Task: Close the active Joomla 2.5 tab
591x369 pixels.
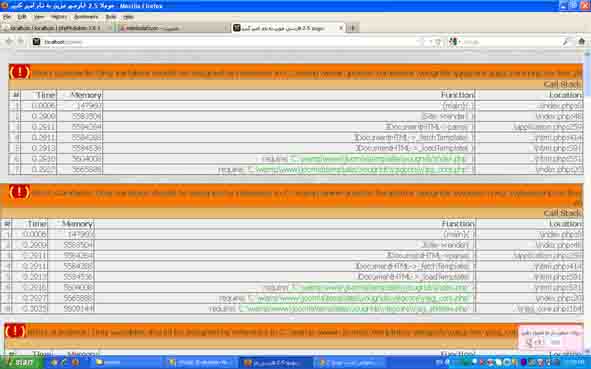Action: coord(341,28)
